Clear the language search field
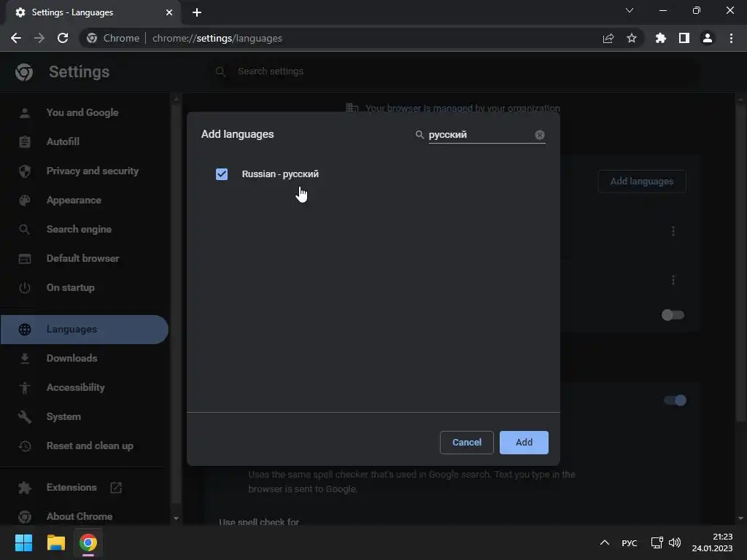This screenshot has height=560, width=747. (539, 135)
